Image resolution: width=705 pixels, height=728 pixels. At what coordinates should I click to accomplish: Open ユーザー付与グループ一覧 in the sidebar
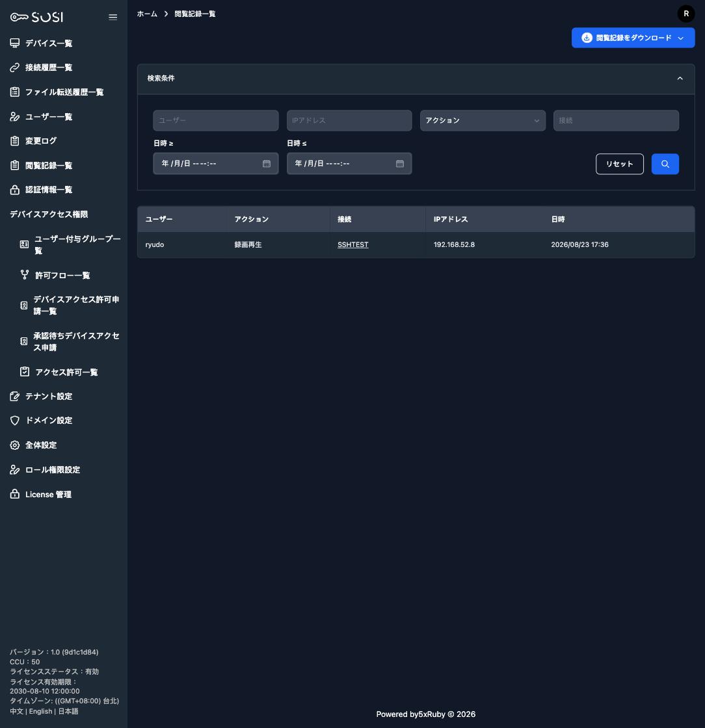click(x=77, y=244)
